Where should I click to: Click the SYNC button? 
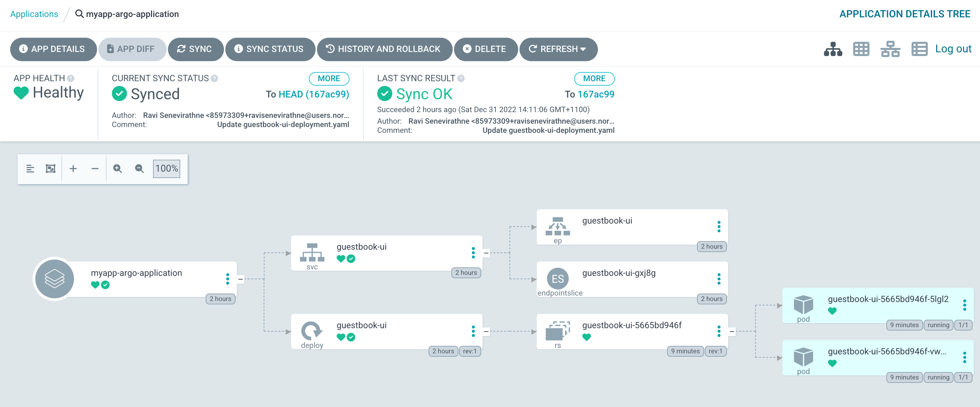point(195,49)
